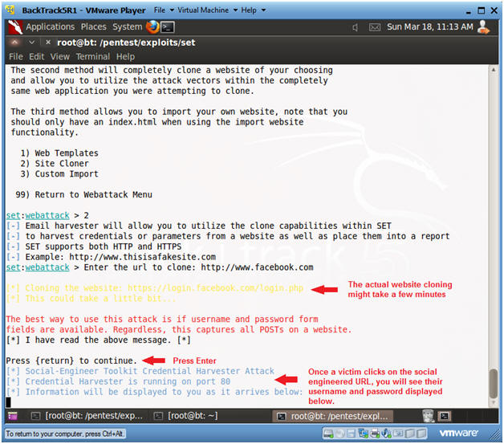Click VMware printer device icon
The image size is (504, 444).
pos(375,434)
